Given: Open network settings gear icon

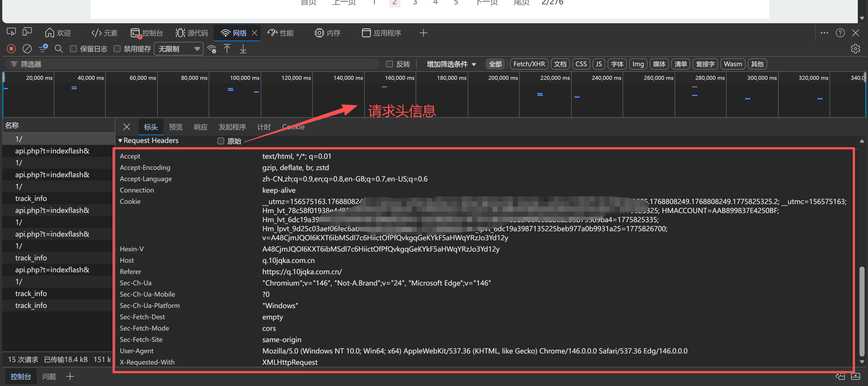Looking at the screenshot, I should pos(855,49).
